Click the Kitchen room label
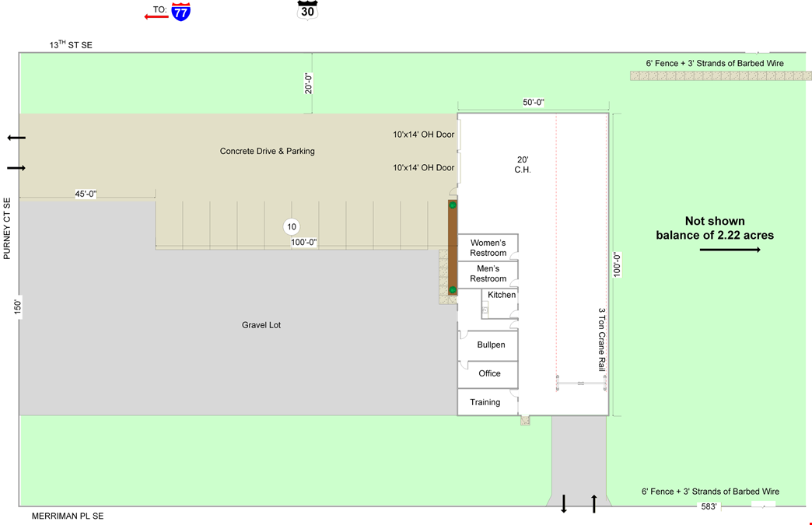The image size is (812, 525). click(502, 295)
